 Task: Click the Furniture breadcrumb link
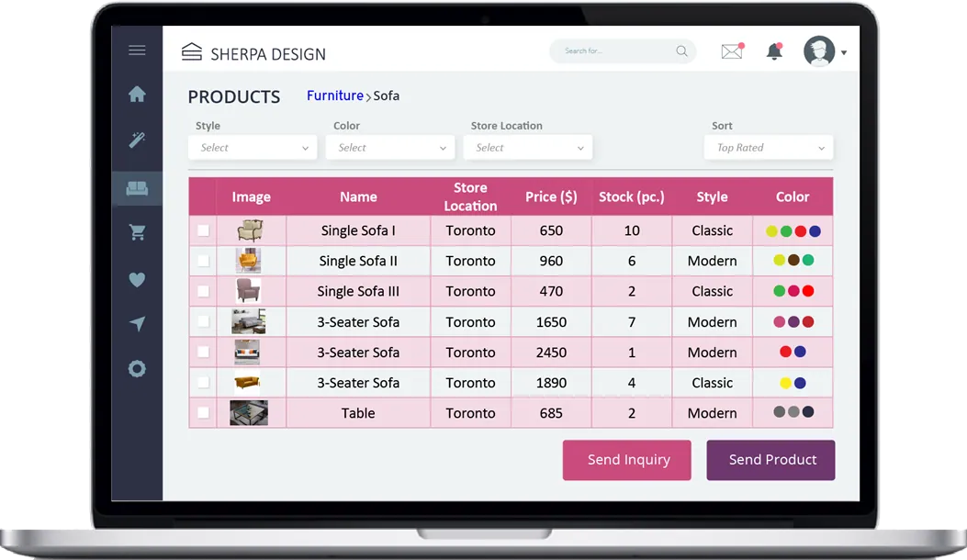(335, 95)
